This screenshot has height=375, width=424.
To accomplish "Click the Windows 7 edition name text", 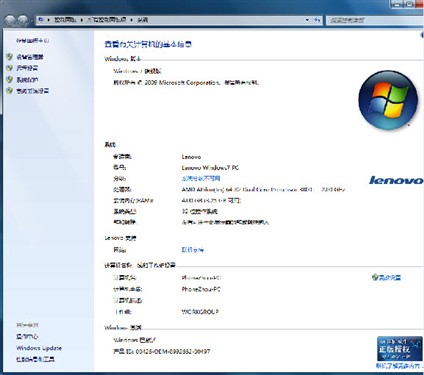I will 137,71.
